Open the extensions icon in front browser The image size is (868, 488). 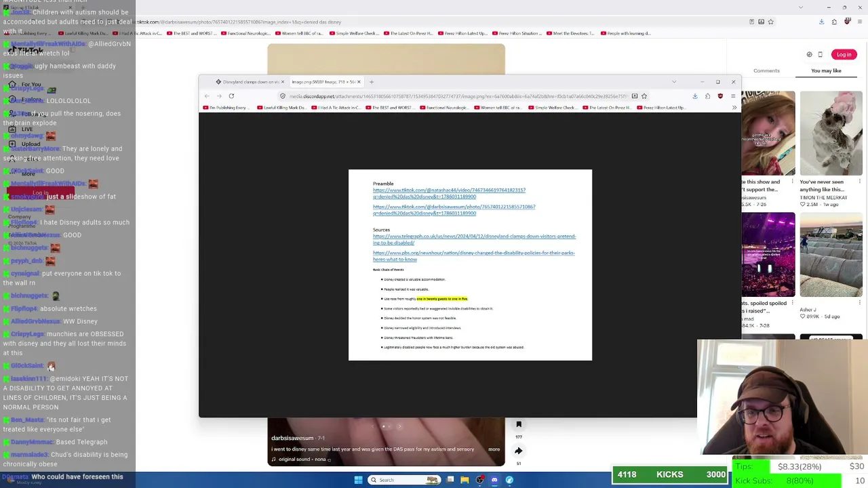click(707, 96)
